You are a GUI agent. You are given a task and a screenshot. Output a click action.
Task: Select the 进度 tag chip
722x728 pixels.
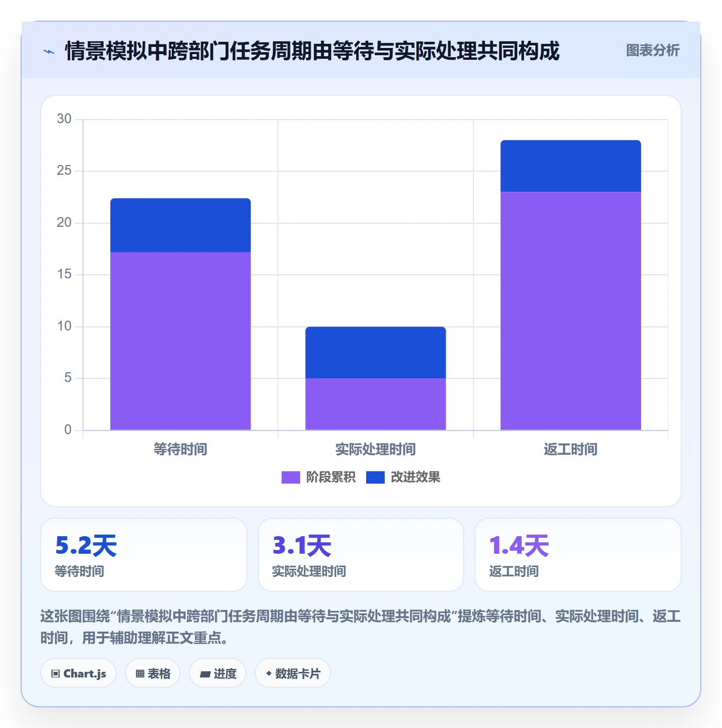[218, 673]
